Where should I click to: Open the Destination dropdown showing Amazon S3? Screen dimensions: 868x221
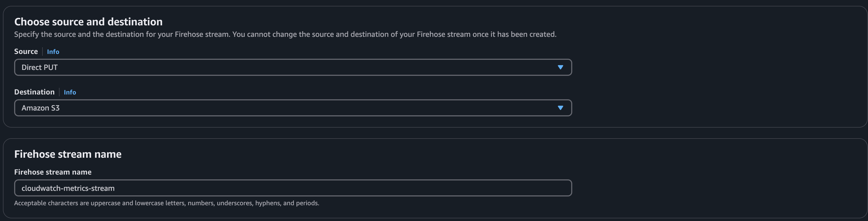click(293, 108)
